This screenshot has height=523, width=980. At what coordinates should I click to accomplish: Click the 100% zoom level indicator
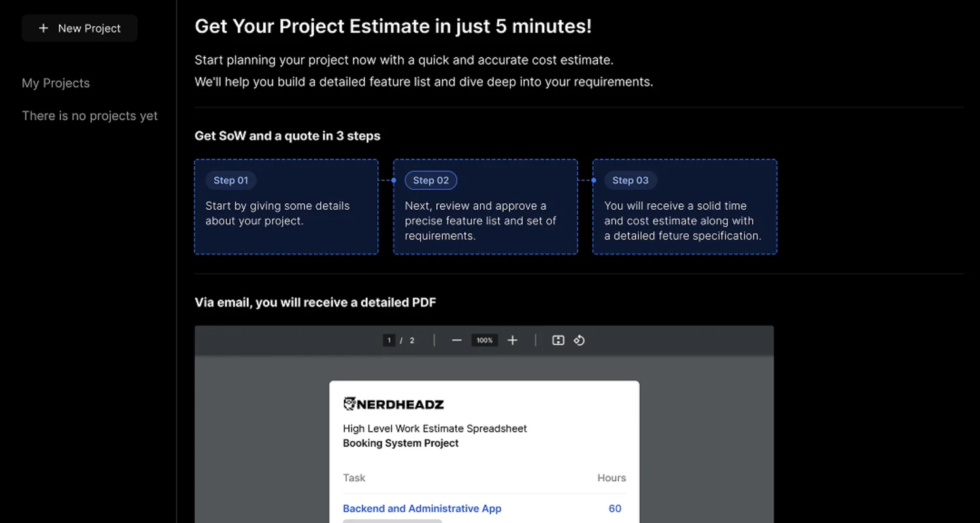point(484,340)
